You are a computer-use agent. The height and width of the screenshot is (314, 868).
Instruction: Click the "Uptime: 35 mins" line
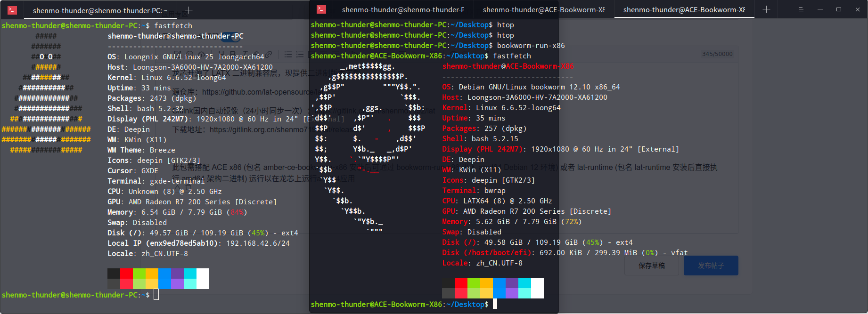pyautogui.click(x=474, y=118)
